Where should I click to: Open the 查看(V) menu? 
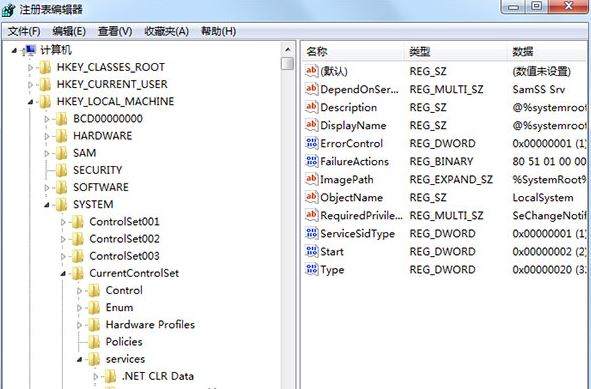click(x=115, y=31)
